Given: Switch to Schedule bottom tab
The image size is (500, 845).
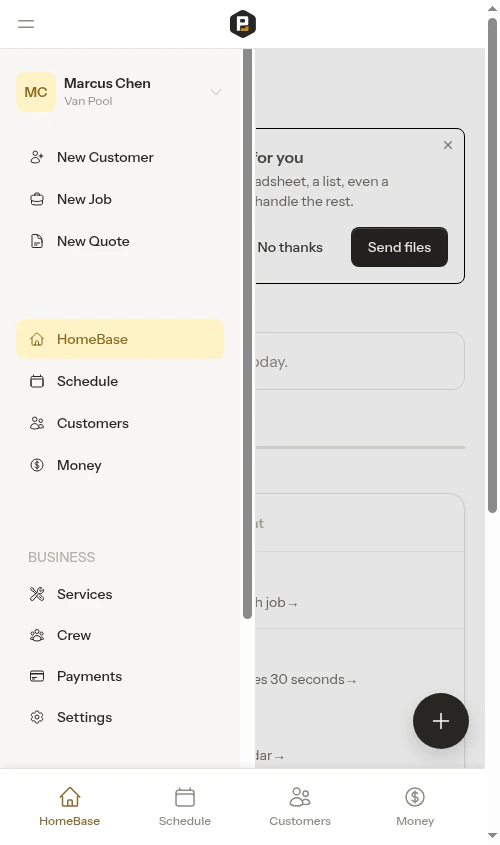Looking at the screenshot, I should (x=185, y=806).
